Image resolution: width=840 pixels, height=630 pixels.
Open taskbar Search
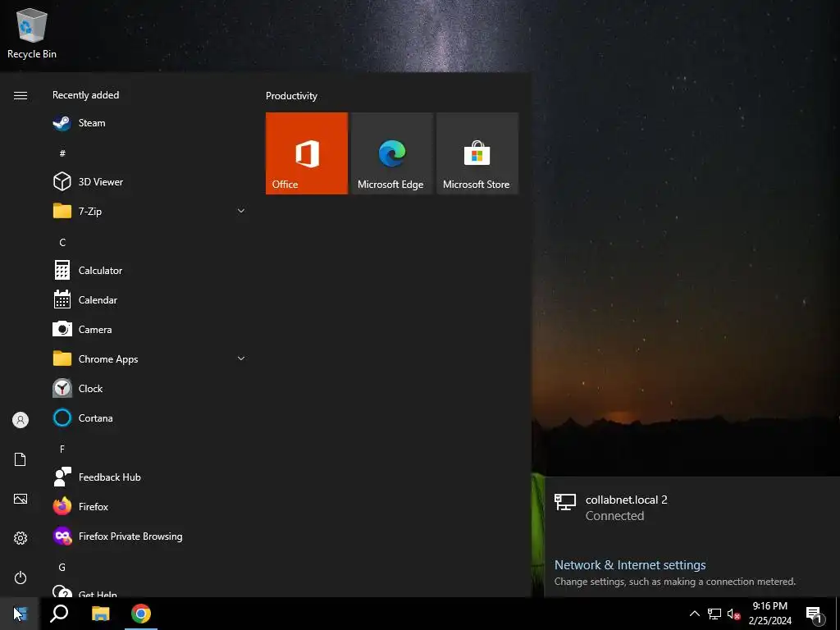click(59, 614)
